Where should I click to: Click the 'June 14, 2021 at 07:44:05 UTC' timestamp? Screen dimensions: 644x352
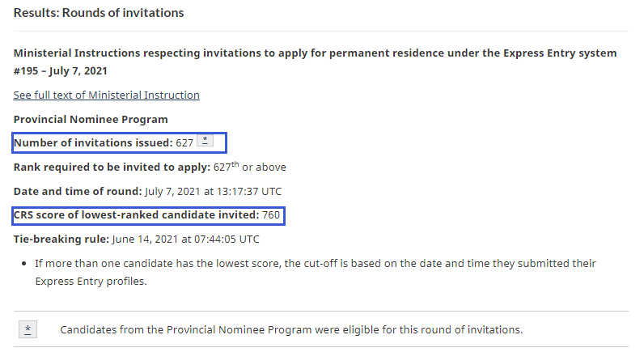(x=185, y=239)
